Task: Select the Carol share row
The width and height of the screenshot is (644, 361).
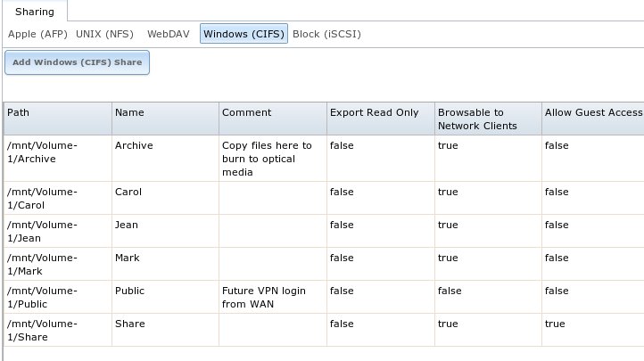Action: tap(324, 198)
